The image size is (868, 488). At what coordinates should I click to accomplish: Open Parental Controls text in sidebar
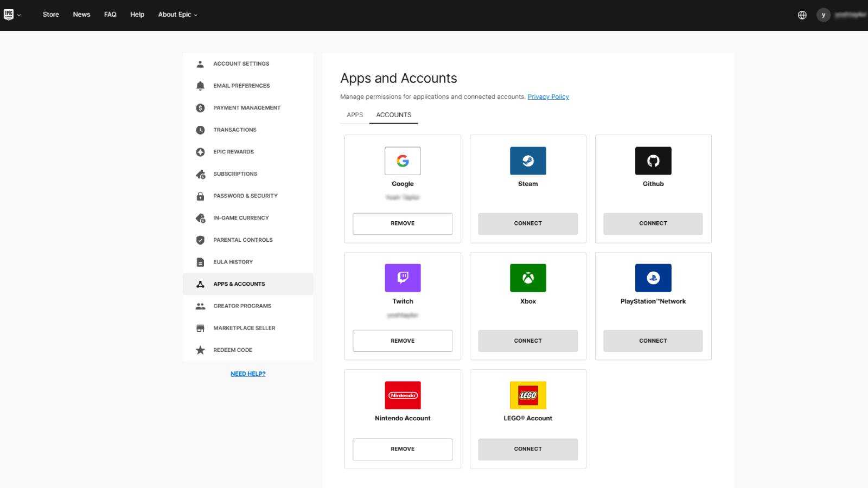pyautogui.click(x=243, y=240)
